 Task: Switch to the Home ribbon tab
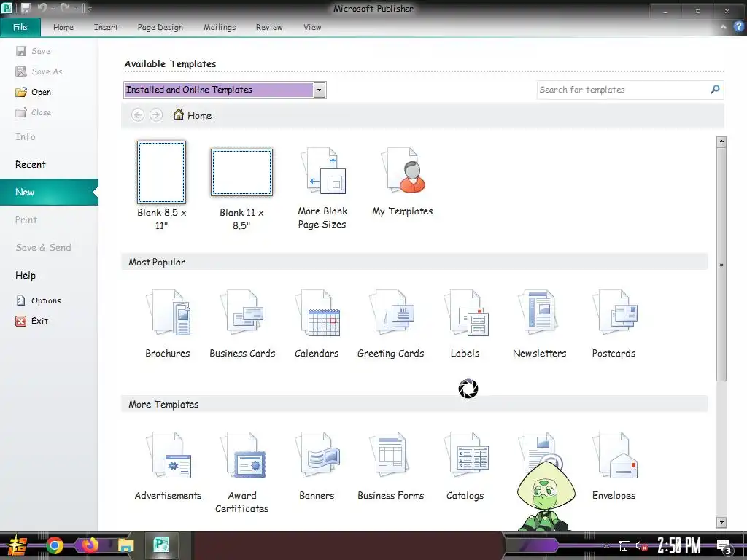tap(63, 27)
